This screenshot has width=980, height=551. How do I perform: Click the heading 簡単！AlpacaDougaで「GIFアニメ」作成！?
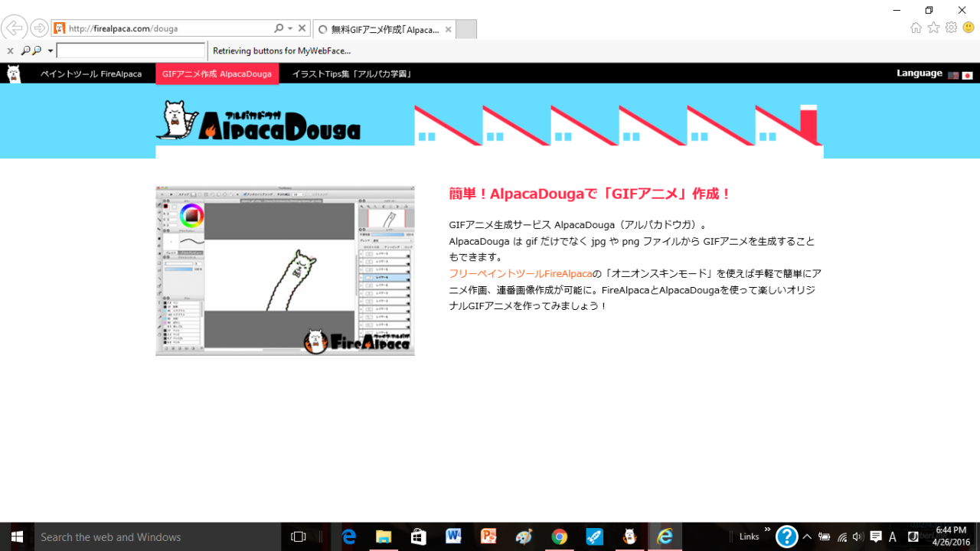click(590, 194)
